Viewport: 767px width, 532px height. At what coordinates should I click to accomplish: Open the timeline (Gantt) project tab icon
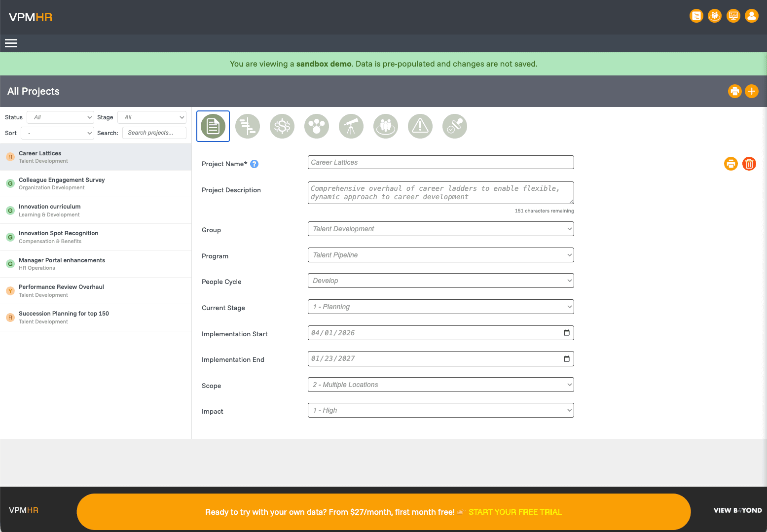(248, 126)
